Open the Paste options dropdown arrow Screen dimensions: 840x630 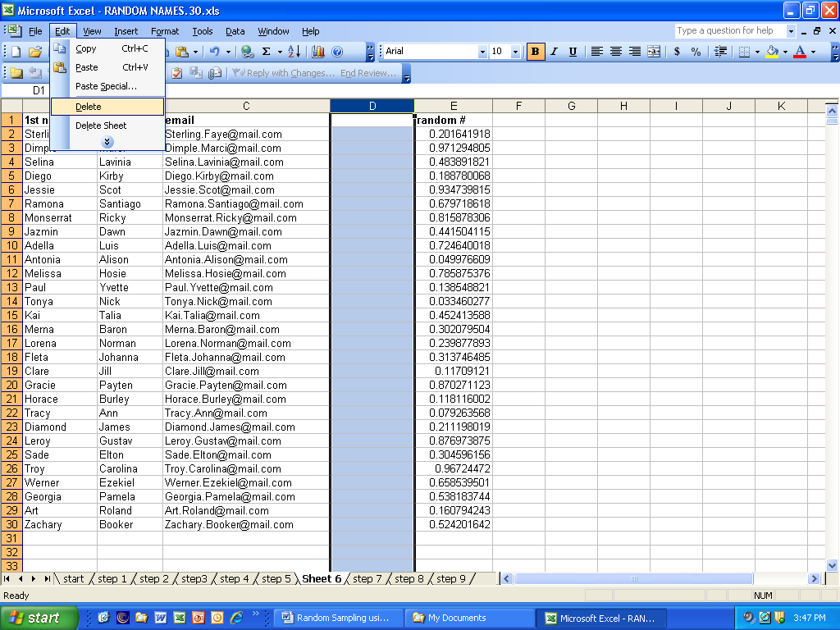[195, 52]
